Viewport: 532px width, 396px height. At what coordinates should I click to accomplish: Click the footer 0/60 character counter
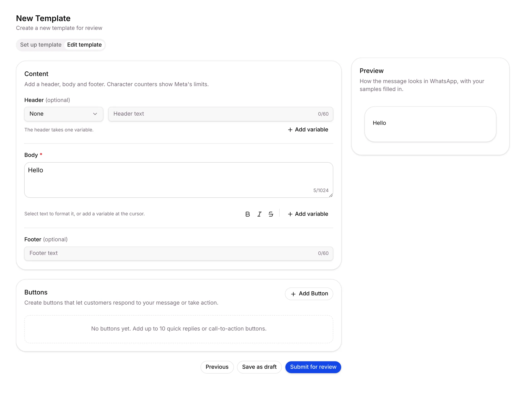tap(323, 253)
